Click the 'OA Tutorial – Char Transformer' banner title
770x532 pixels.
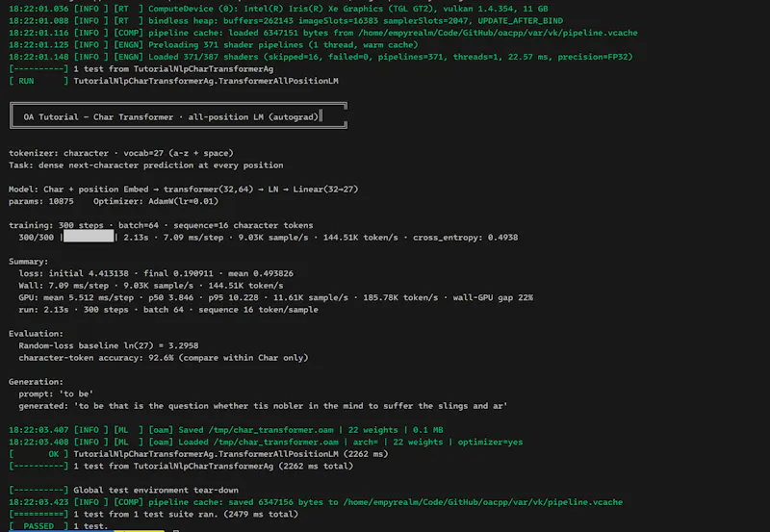(171, 116)
